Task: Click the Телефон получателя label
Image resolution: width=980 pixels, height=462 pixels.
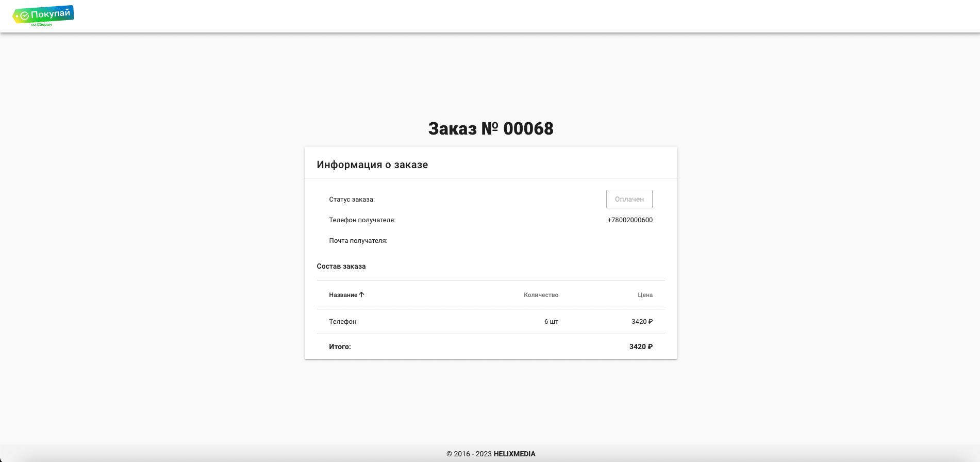Action: pos(362,220)
